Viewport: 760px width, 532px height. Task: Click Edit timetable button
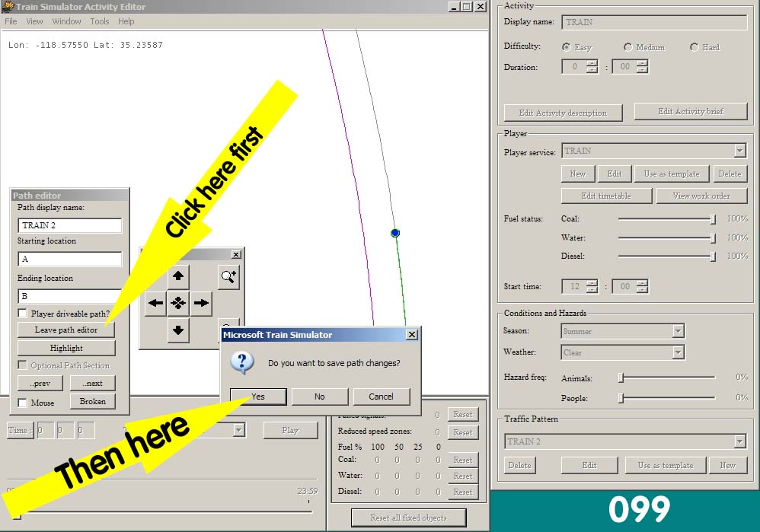click(606, 196)
